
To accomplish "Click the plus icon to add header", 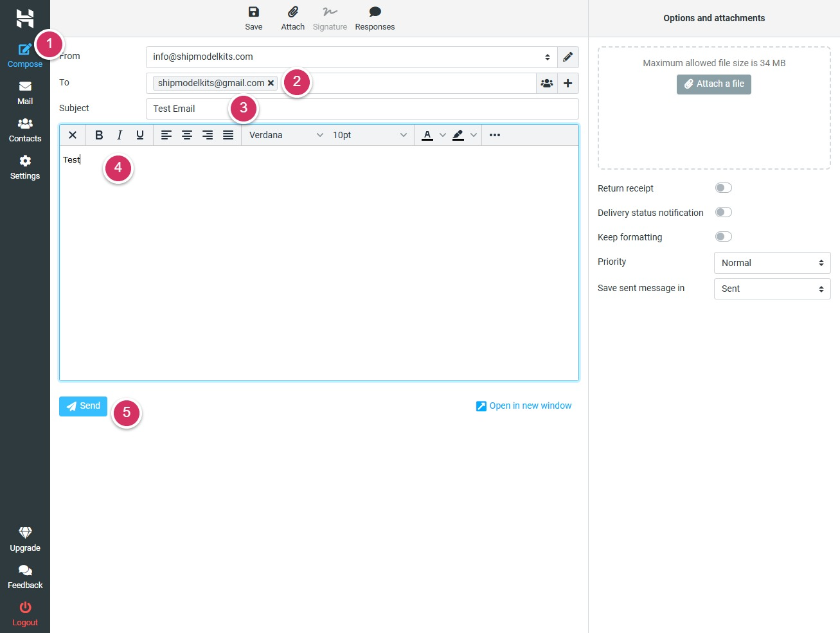I will click(x=567, y=84).
